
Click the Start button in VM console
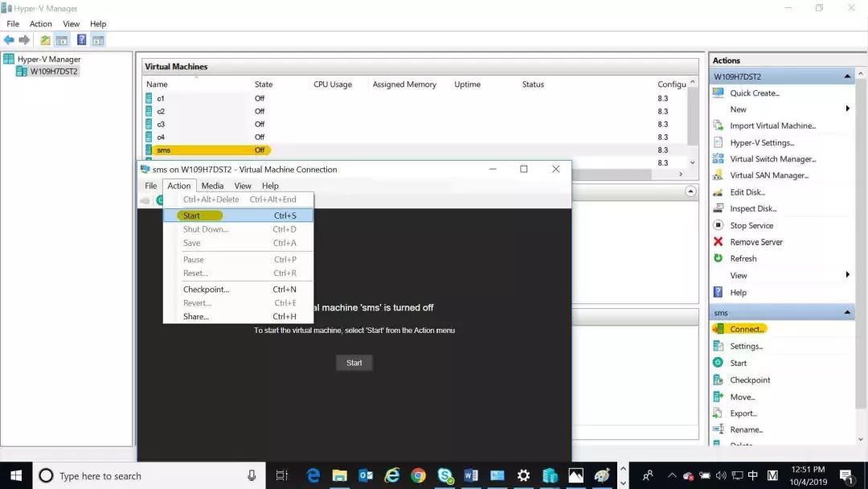(354, 363)
